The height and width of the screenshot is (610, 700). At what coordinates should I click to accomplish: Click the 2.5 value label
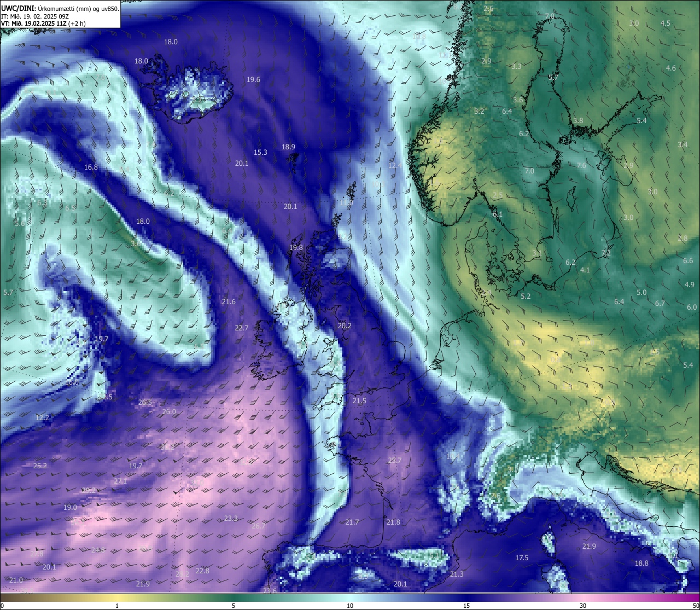click(x=498, y=195)
